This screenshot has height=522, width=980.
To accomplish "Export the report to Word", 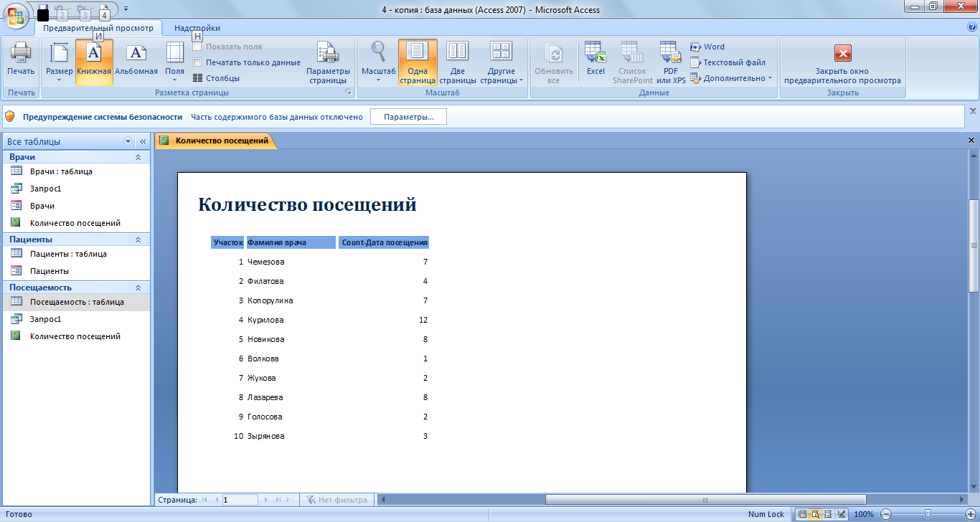I will point(707,47).
